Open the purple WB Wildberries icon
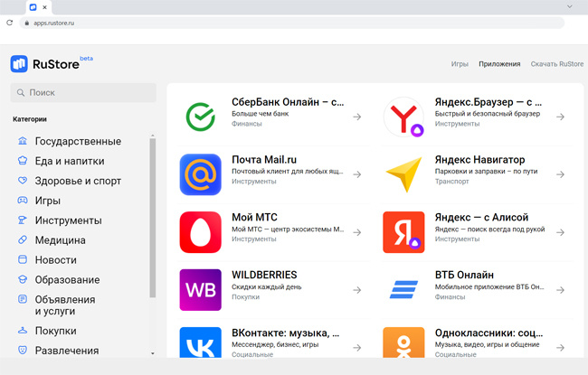 tap(201, 290)
